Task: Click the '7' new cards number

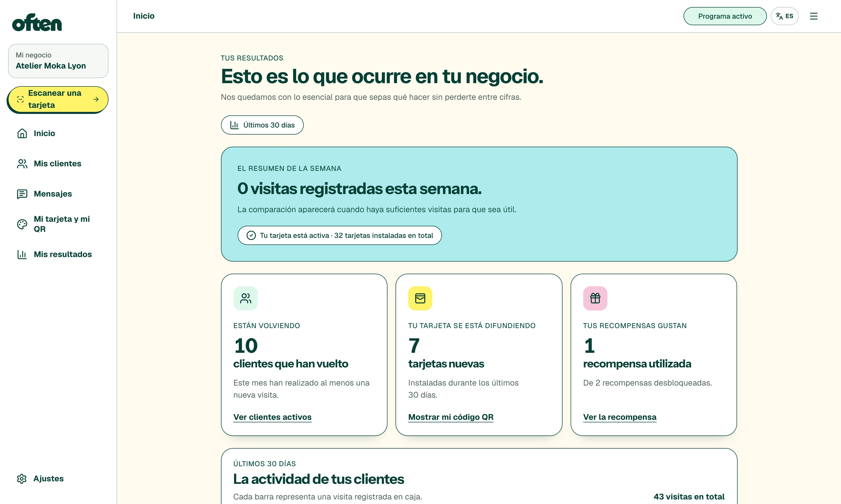Action: pyautogui.click(x=414, y=346)
